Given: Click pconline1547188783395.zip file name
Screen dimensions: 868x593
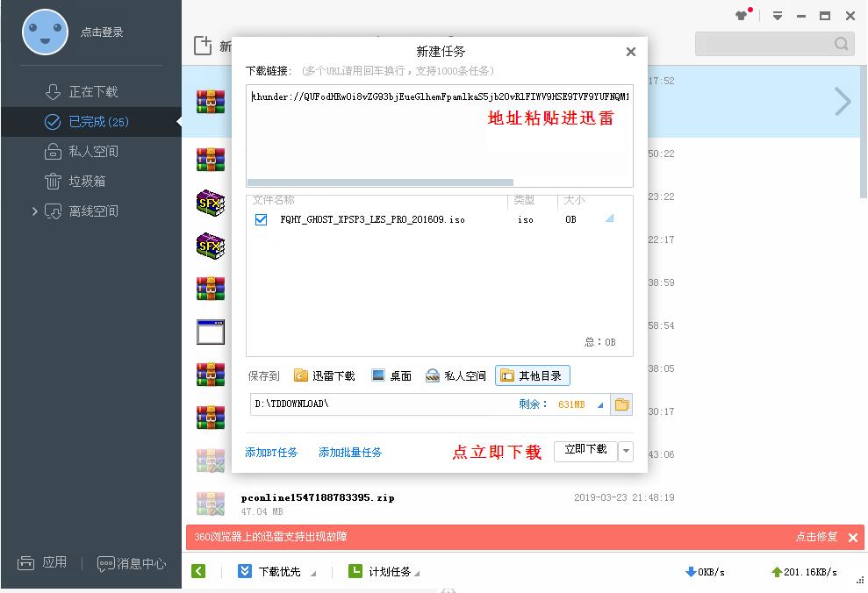Looking at the screenshot, I should [318, 498].
